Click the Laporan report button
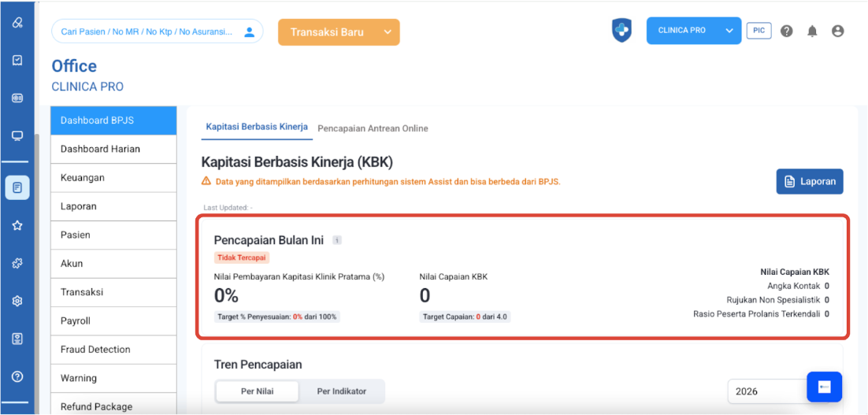The width and height of the screenshot is (868, 415). click(x=809, y=181)
